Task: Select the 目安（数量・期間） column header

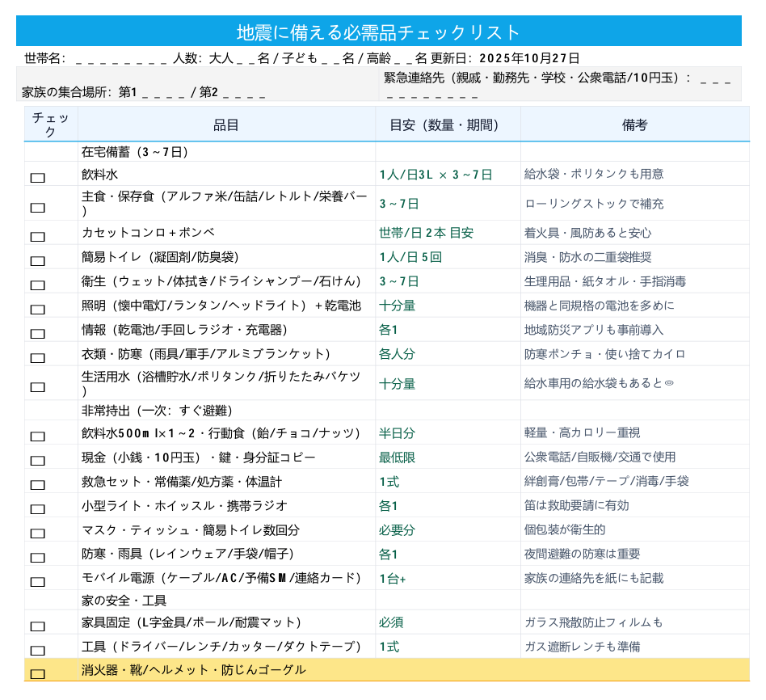Action: pyautogui.click(x=448, y=124)
